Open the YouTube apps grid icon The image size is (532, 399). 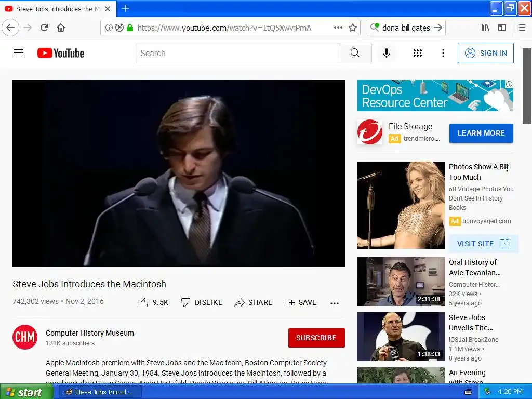[x=418, y=53]
